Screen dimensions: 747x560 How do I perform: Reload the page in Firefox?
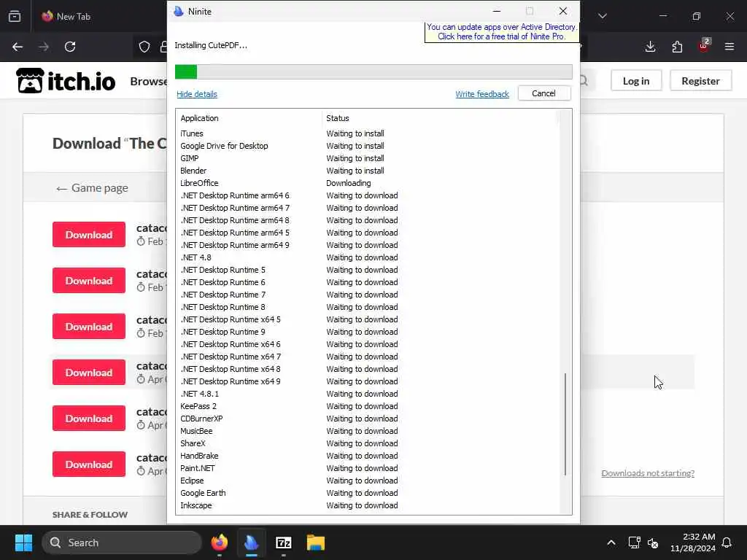tap(70, 47)
